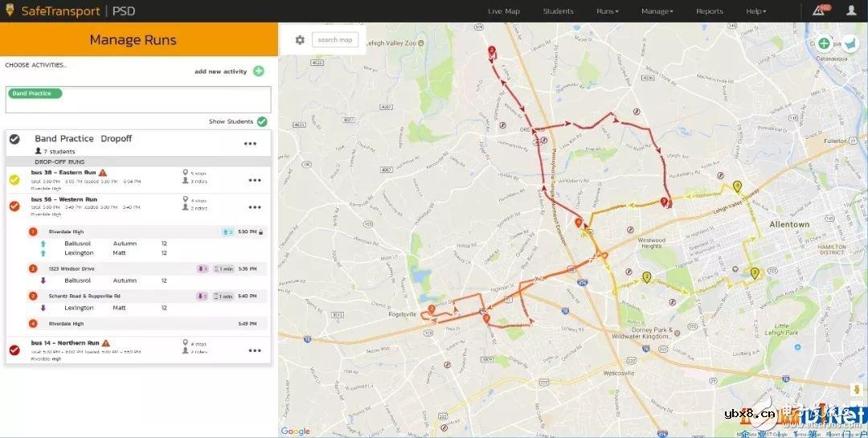Click the add new activity plus icon
The width and height of the screenshot is (868, 438).
[259, 72]
